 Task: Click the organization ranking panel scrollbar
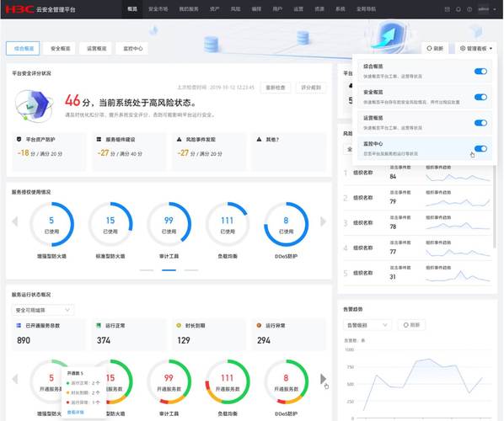tap(494, 205)
